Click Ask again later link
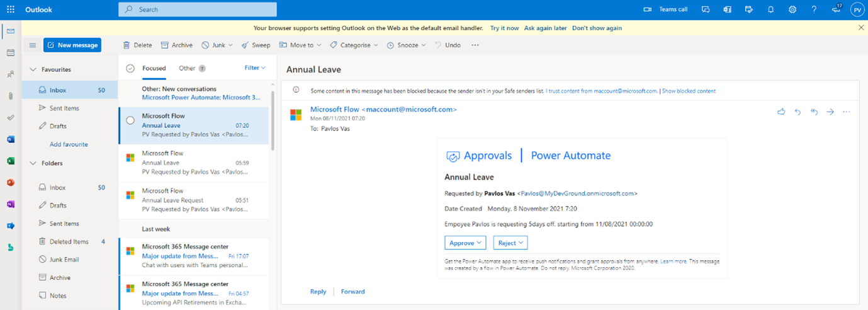 click(546, 28)
